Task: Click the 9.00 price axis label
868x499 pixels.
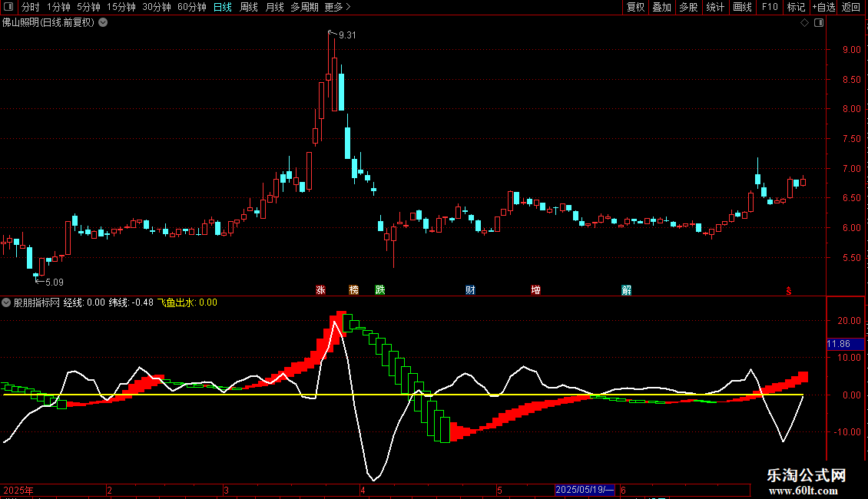Action: tap(851, 50)
